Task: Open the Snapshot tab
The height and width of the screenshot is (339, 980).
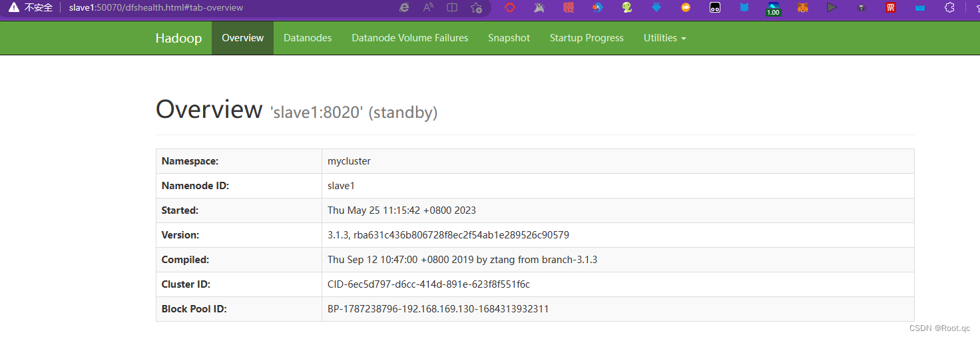Action: pos(509,38)
